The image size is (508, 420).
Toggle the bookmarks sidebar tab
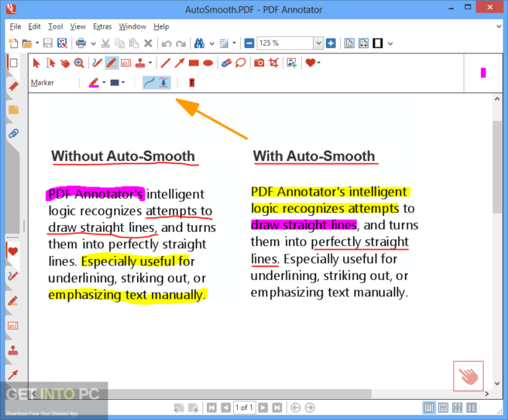[13, 86]
